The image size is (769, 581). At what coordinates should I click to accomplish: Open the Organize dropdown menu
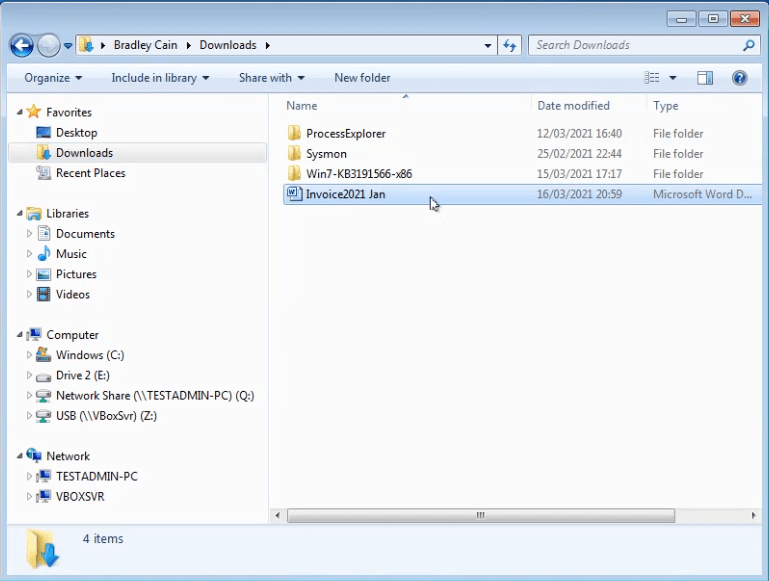click(53, 78)
